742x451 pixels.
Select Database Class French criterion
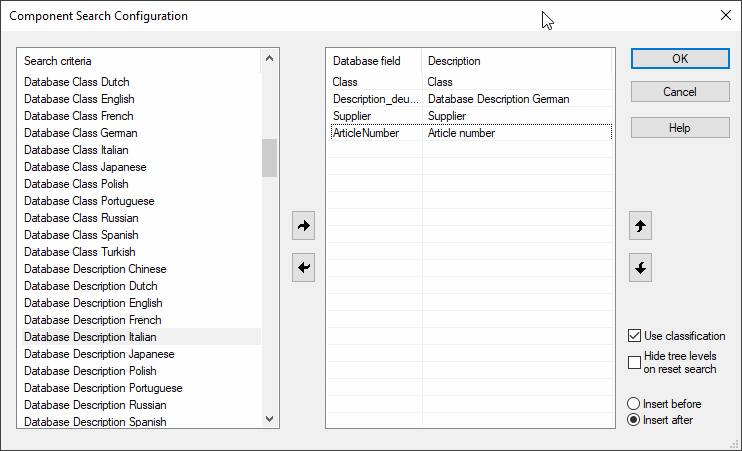pos(141,116)
